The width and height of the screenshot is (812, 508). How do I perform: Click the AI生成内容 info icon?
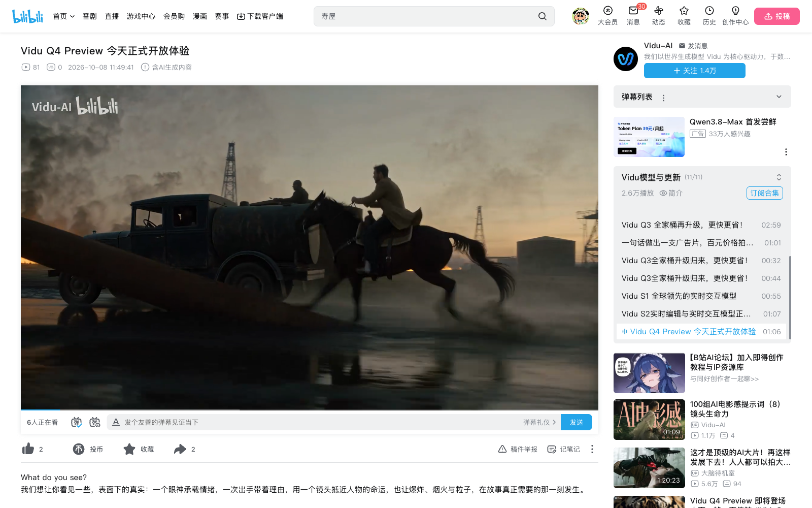[x=145, y=67]
